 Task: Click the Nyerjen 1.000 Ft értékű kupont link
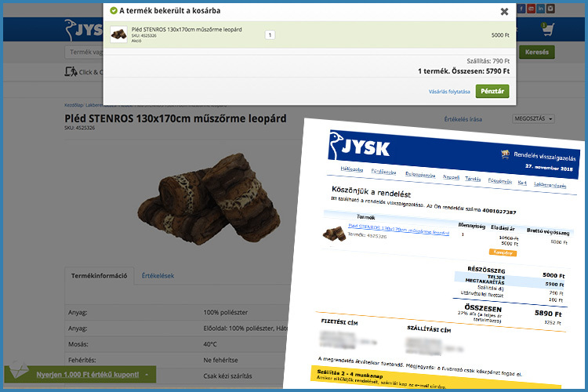pos(87,375)
